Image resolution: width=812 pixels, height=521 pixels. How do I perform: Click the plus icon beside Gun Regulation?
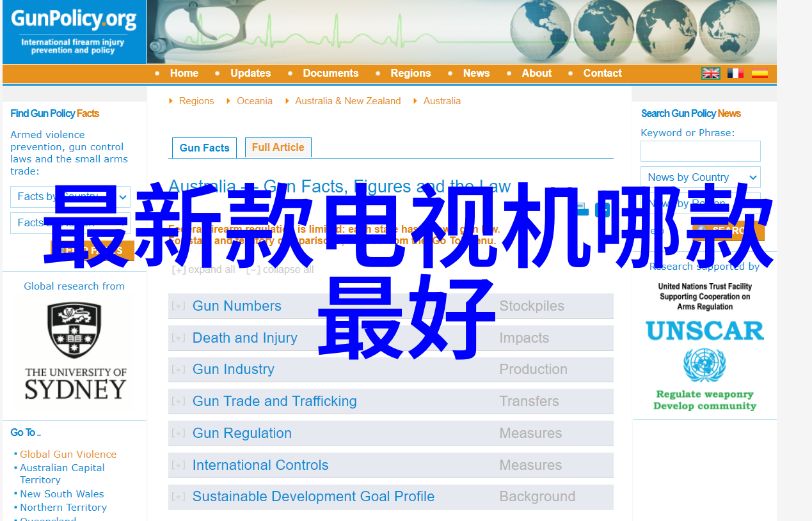(179, 433)
